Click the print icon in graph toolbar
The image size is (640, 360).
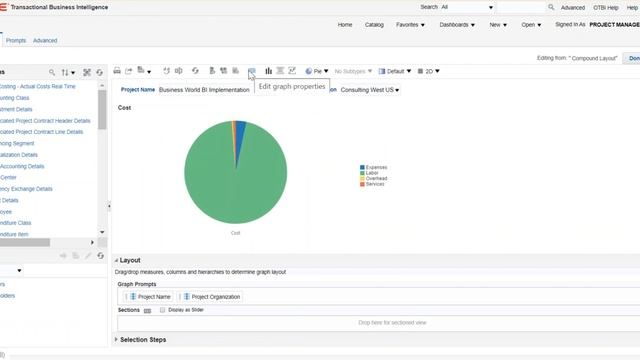[117, 71]
